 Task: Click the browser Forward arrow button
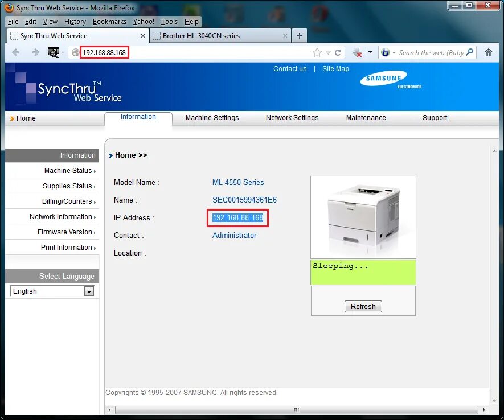tap(35, 52)
